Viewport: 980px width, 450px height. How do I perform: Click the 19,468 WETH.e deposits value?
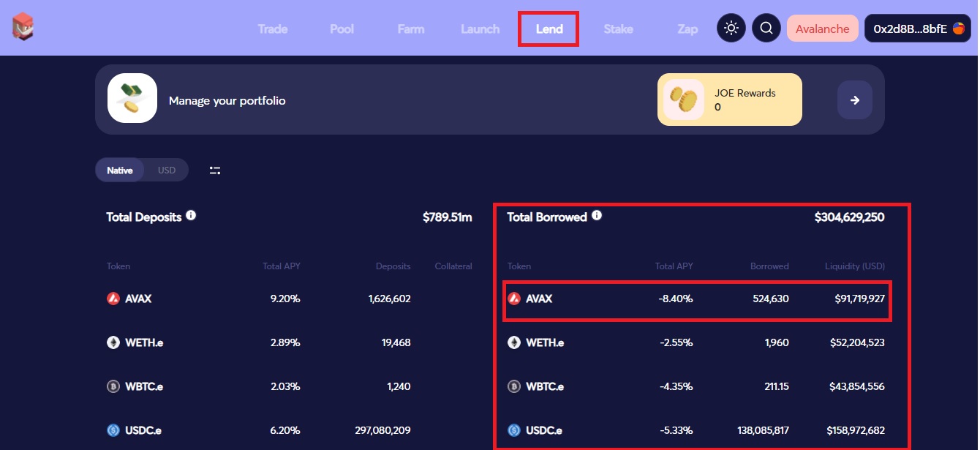pos(395,342)
